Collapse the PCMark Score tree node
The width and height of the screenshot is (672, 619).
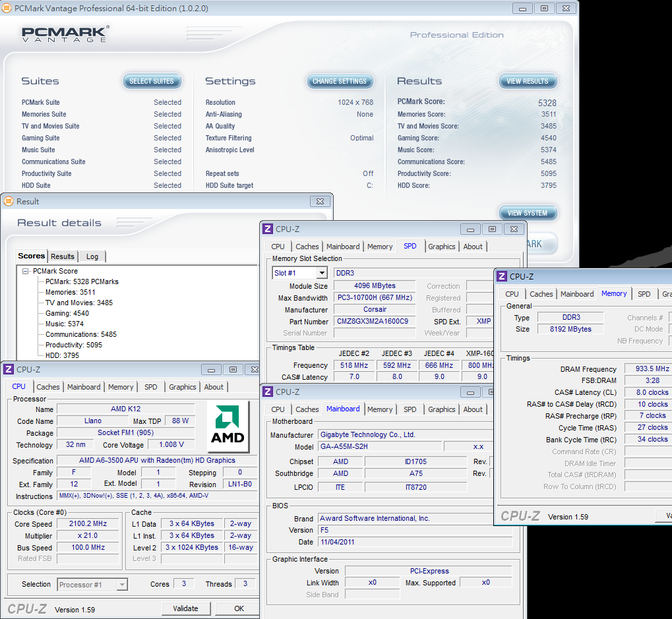point(25,271)
